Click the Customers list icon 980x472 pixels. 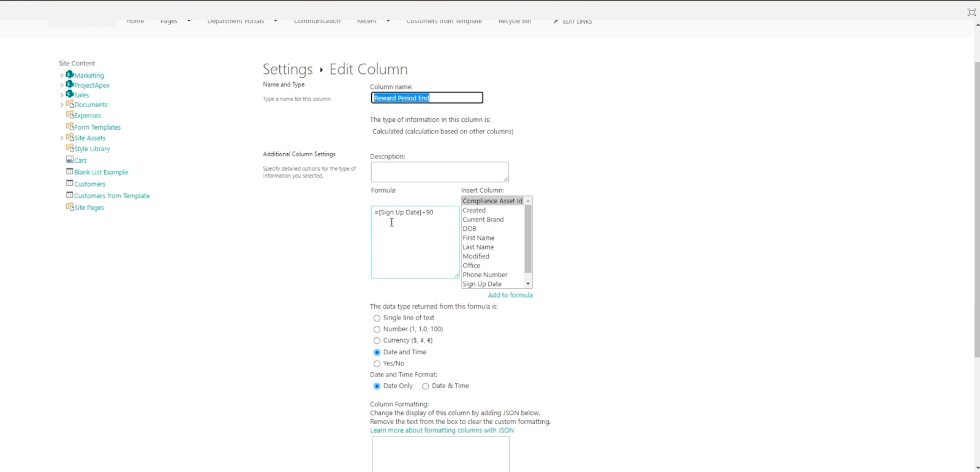click(x=70, y=183)
